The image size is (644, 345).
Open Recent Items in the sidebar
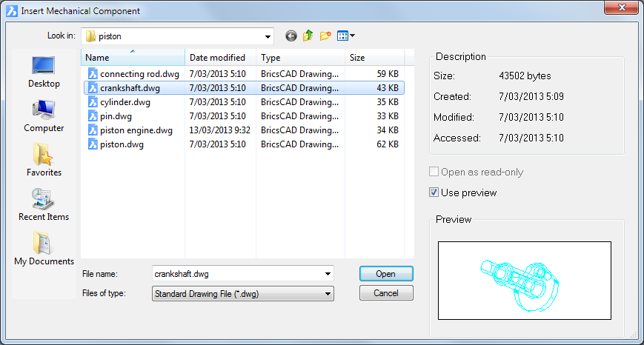44,205
